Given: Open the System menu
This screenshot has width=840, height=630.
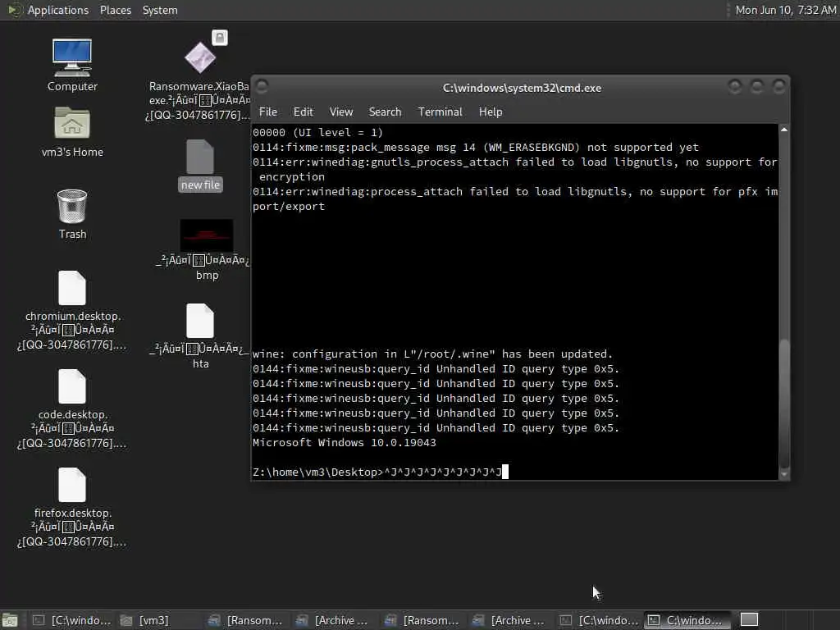Looking at the screenshot, I should (x=160, y=10).
